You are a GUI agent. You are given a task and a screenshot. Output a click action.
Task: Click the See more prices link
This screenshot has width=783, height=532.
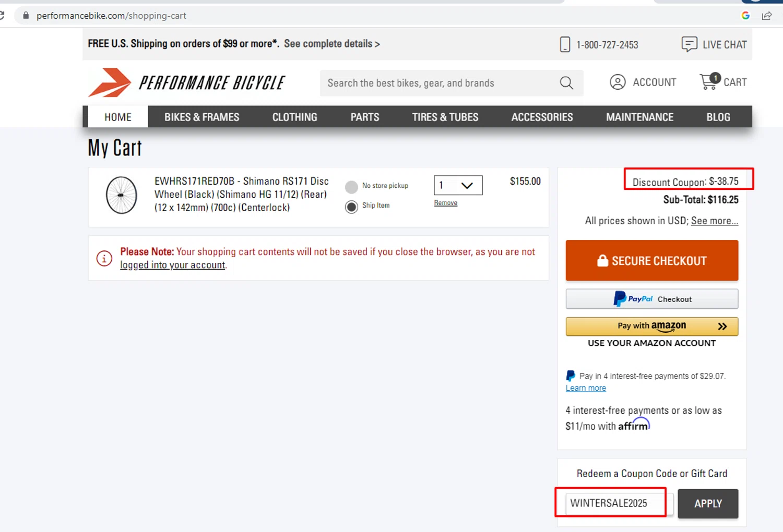pos(715,221)
